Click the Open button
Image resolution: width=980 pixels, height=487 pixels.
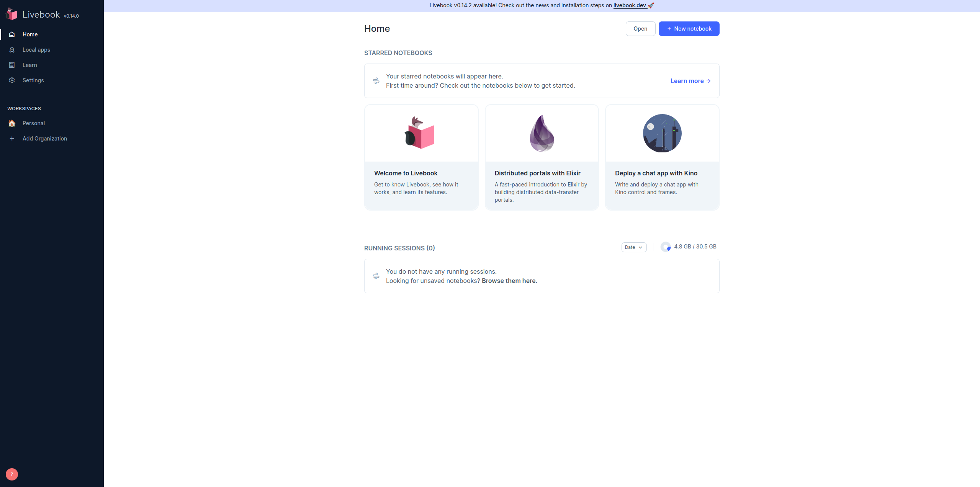tap(640, 29)
